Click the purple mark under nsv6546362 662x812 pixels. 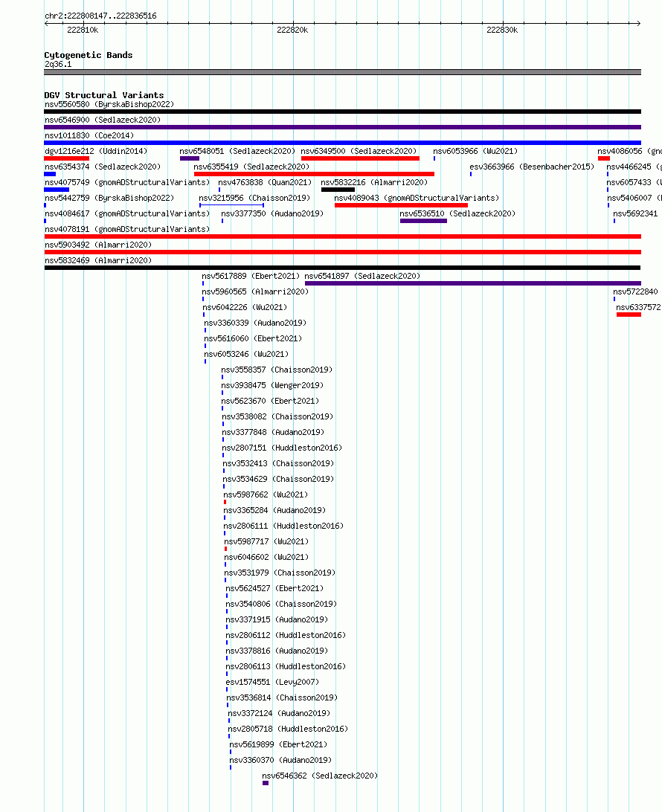[266, 783]
